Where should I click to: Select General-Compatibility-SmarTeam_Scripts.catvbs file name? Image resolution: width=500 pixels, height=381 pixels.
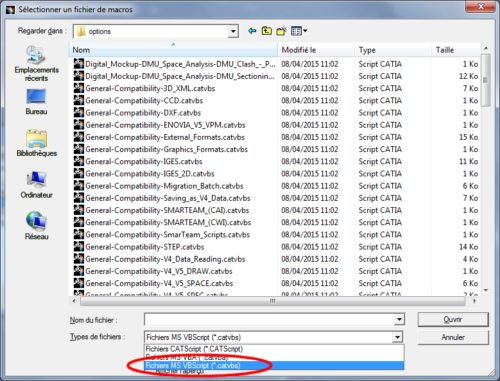coord(167,235)
